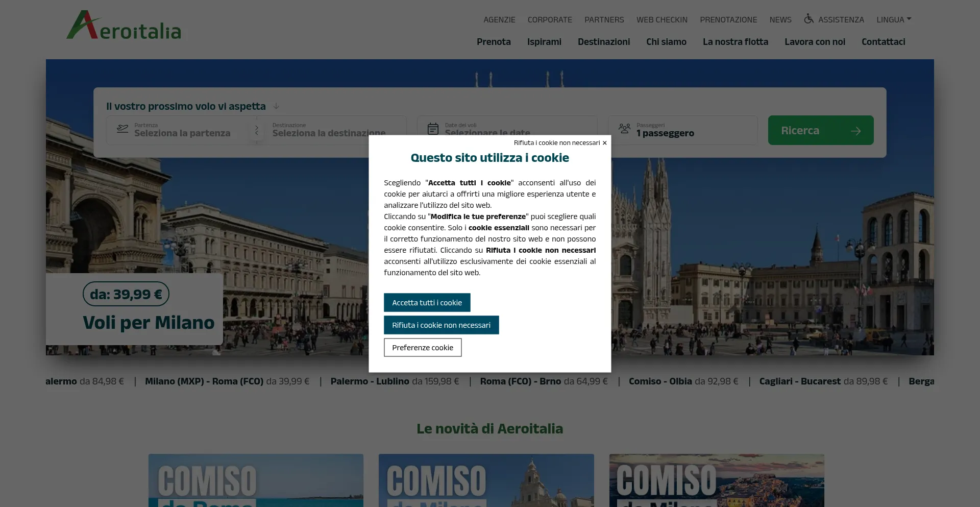
Task: Click the green Ricerca search button
Action: tap(820, 131)
